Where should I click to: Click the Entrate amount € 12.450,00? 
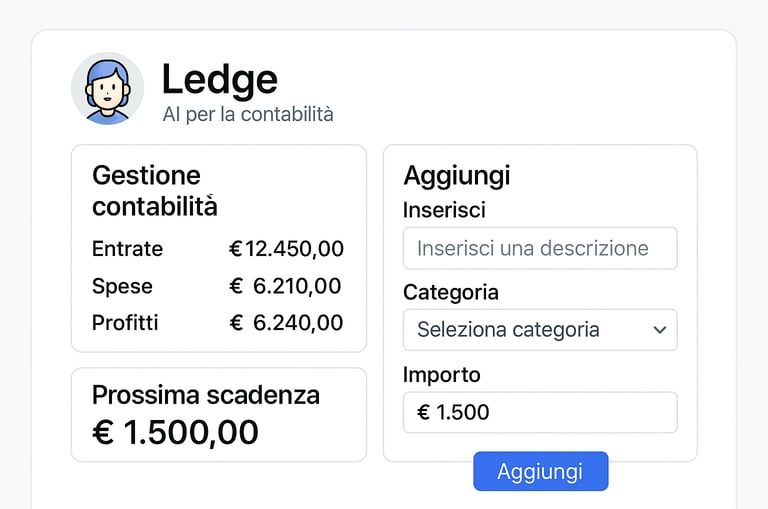click(286, 249)
